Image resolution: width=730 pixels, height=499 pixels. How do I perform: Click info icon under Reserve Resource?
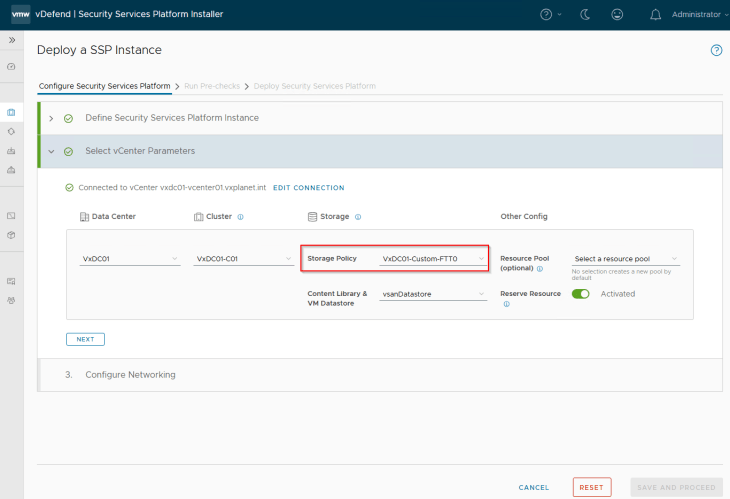tap(506, 304)
